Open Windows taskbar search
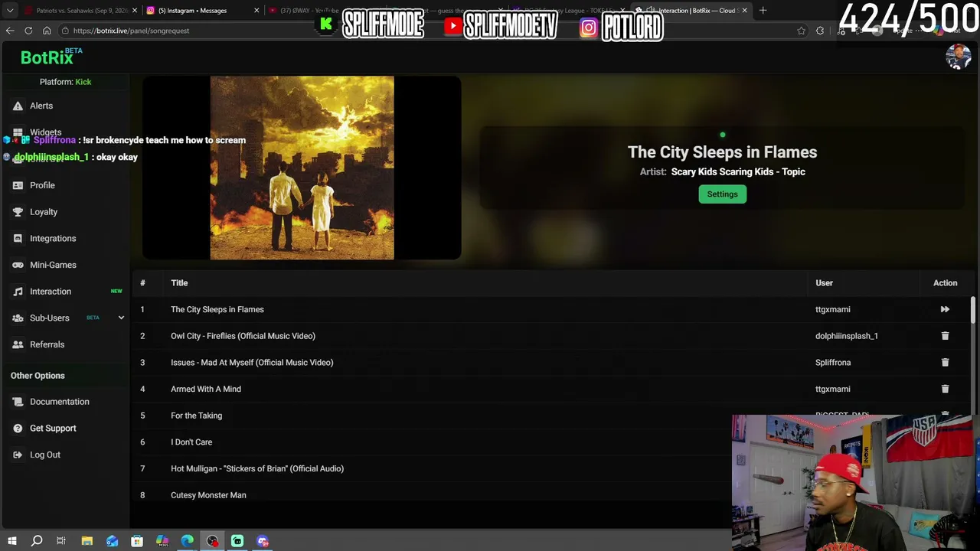 click(x=37, y=541)
